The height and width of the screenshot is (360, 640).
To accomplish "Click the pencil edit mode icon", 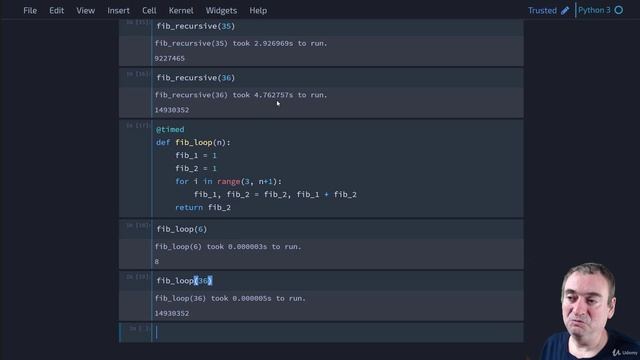I will pos(565,11).
